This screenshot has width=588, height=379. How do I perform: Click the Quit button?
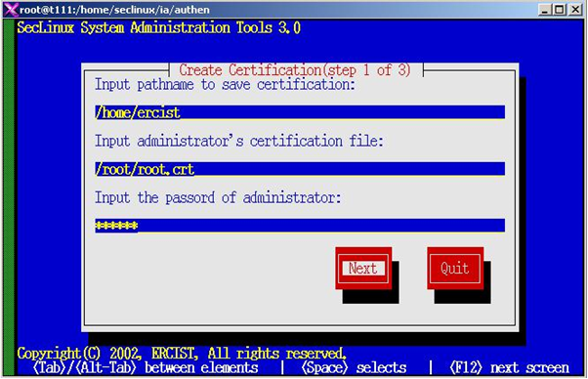click(455, 268)
